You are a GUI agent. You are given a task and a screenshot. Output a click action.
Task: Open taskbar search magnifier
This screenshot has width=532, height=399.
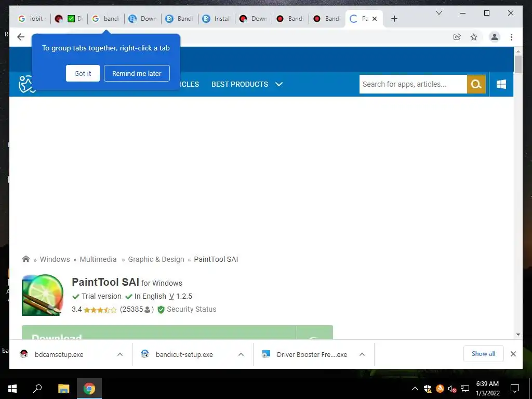tap(37, 389)
